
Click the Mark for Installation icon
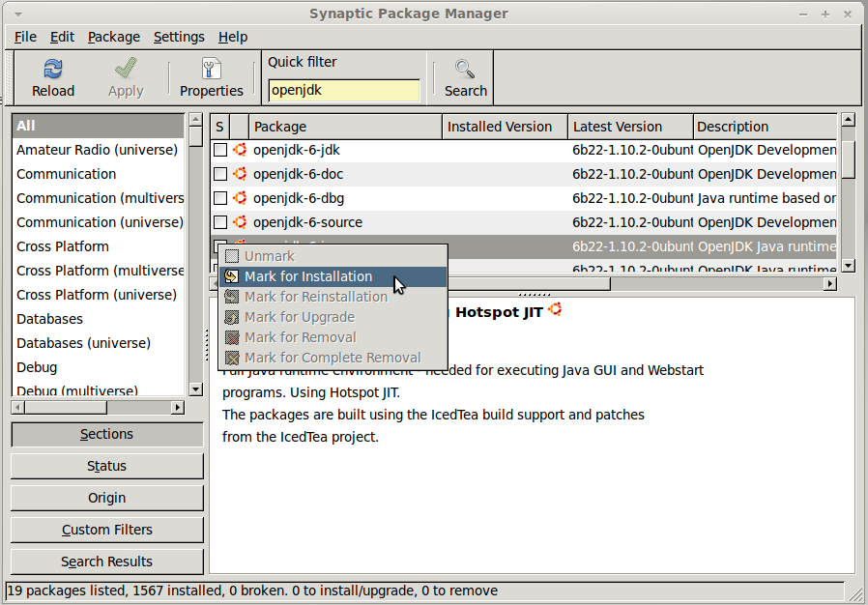click(232, 276)
